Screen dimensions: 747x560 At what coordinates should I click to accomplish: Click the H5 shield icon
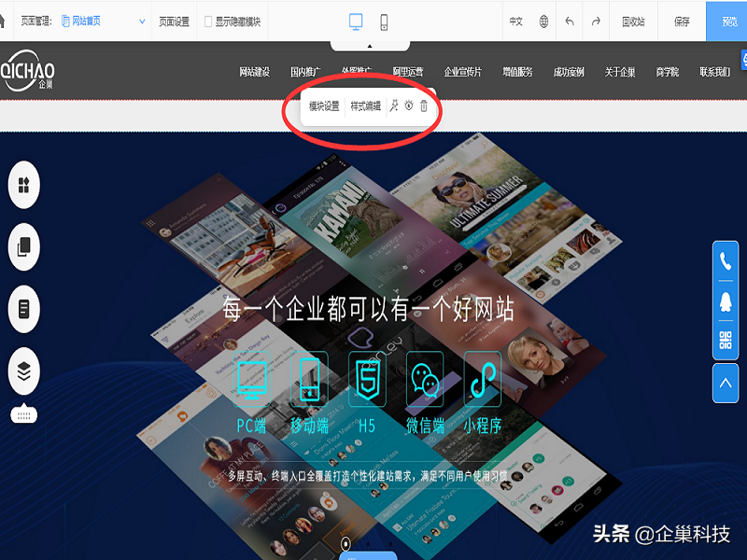tap(367, 380)
